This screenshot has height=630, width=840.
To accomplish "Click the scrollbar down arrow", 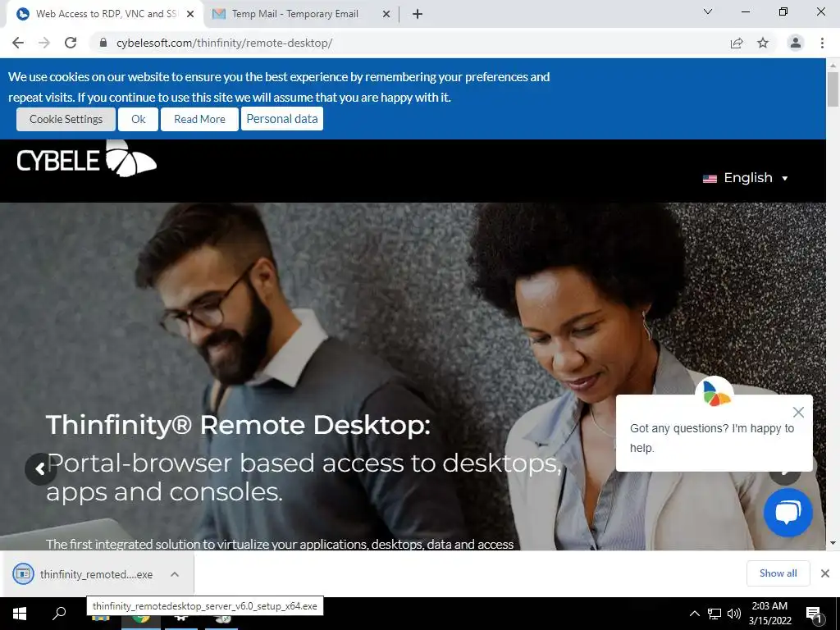I will click(x=833, y=543).
